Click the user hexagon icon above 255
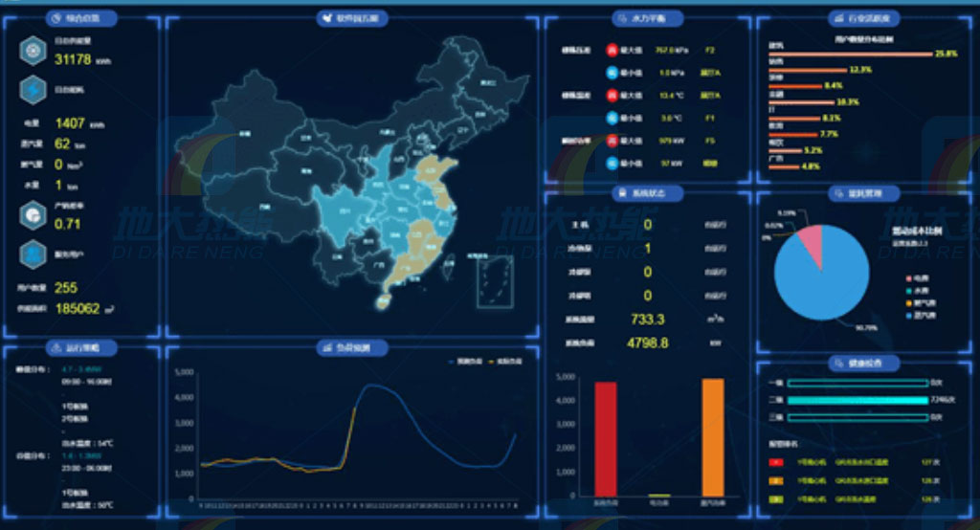 tap(33, 254)
